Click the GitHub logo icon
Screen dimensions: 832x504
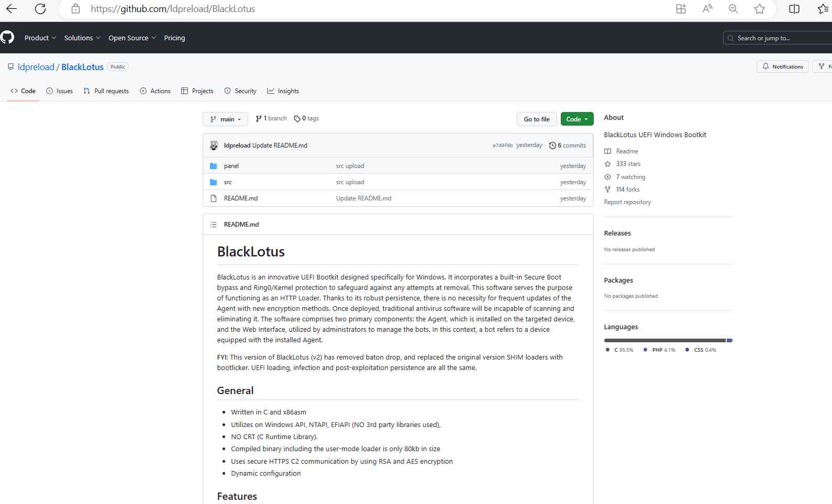pyautogui.click(x=7, y=38)
